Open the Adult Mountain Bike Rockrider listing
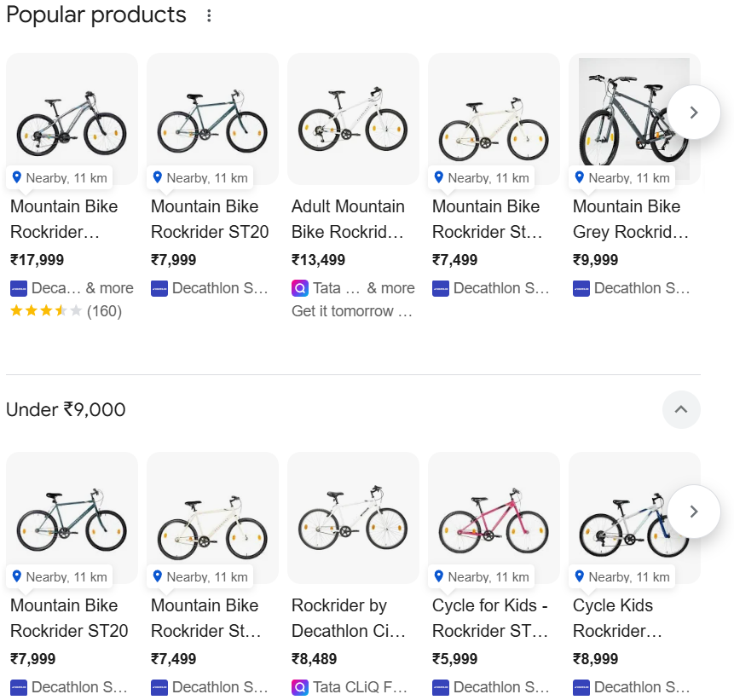 pyautogui.click(x=348, y=219)
